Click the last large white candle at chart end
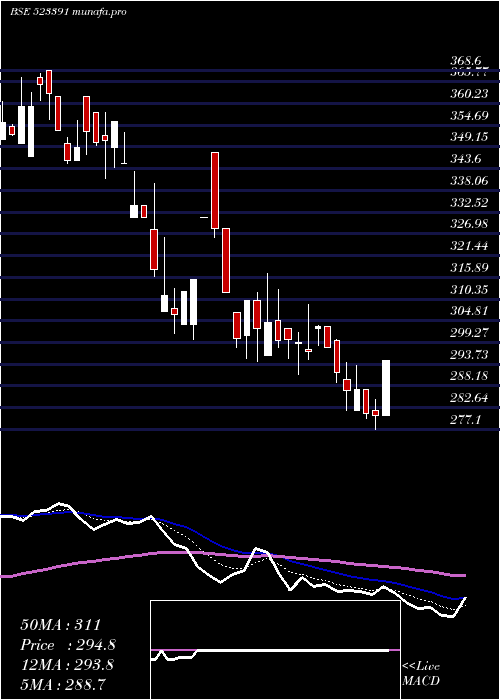Image resolution: width=500 pixels, height=700 pixels. point(386,388)
